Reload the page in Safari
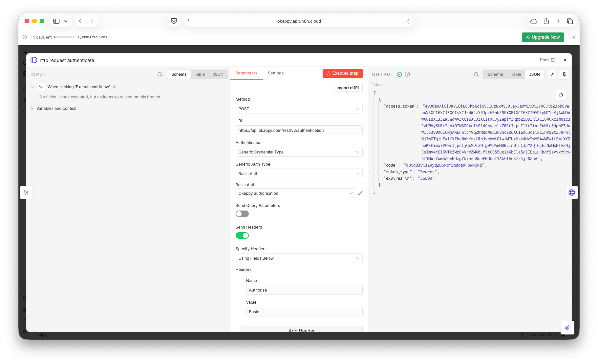Image resolution: width=598 pixels, height=364 pixels. tap(408, 21)
